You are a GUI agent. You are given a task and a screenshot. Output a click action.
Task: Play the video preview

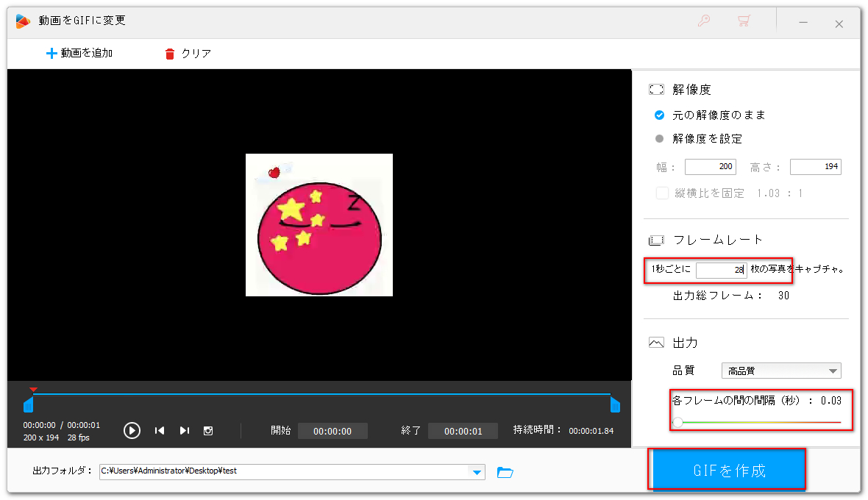click(x=132, y=431)
